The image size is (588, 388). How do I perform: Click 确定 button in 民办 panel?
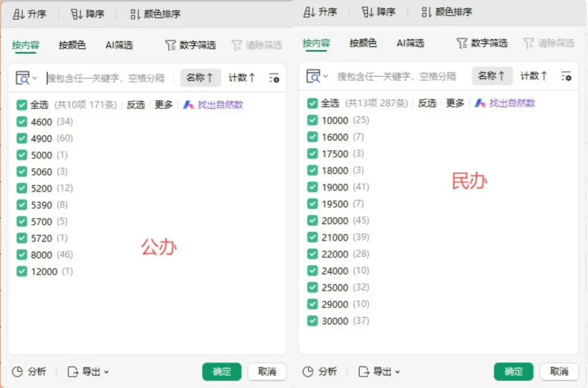pos(513,372)
